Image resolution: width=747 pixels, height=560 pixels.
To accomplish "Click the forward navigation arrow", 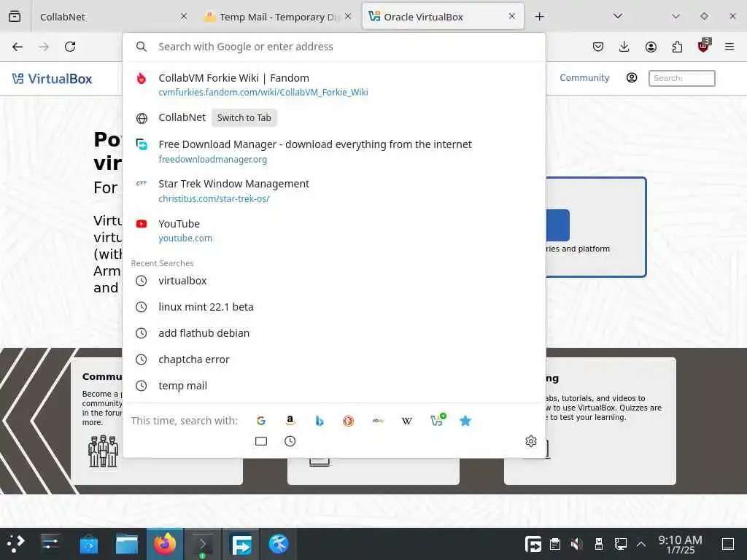I will click(x=44, y=47).
